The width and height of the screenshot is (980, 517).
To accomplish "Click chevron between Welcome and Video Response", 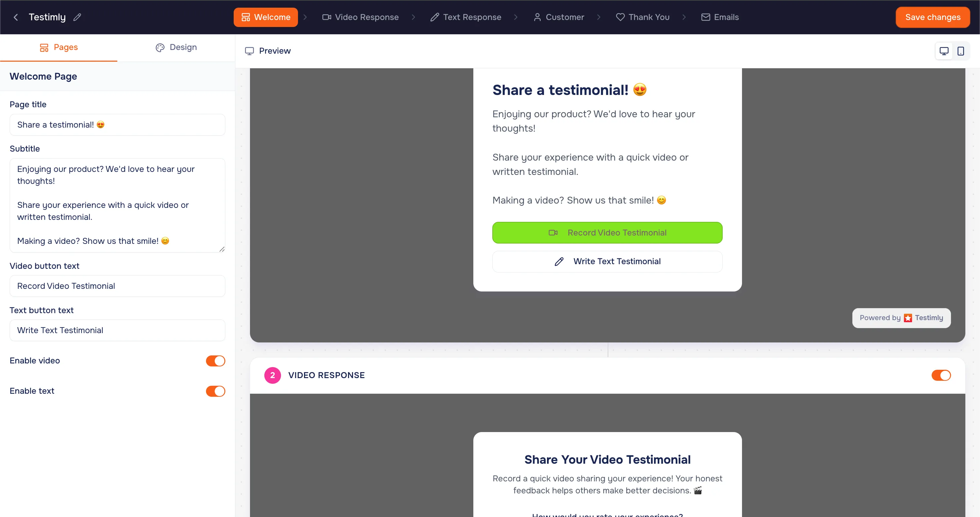I will tap(305, 17).
